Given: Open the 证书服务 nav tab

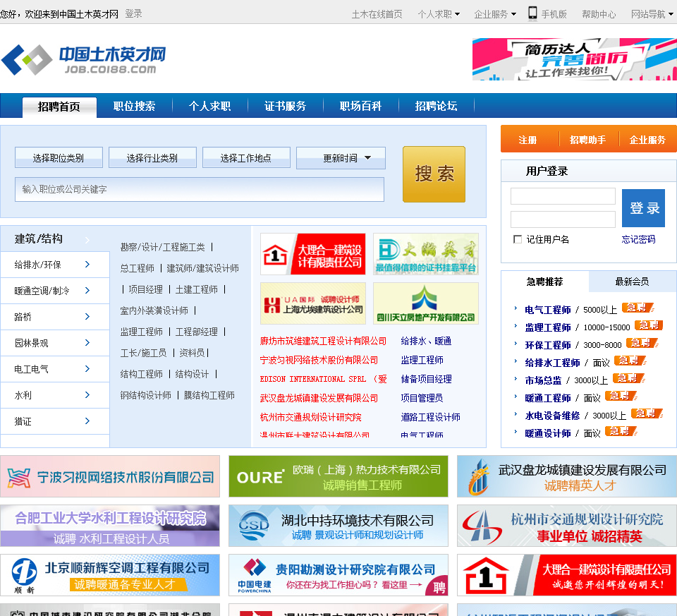Looking at the screenshot, I should pos(286,107).
